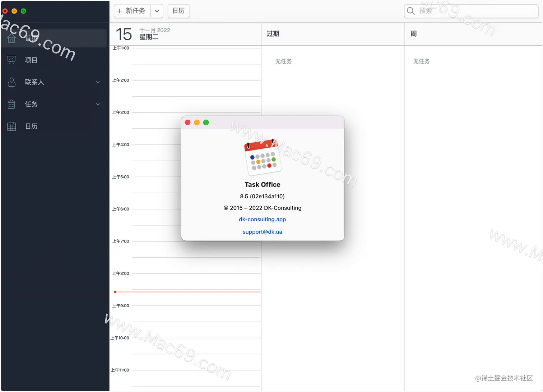Click the 上午8:00 time slot label
The image size is (543, 392).
[121, 273]
